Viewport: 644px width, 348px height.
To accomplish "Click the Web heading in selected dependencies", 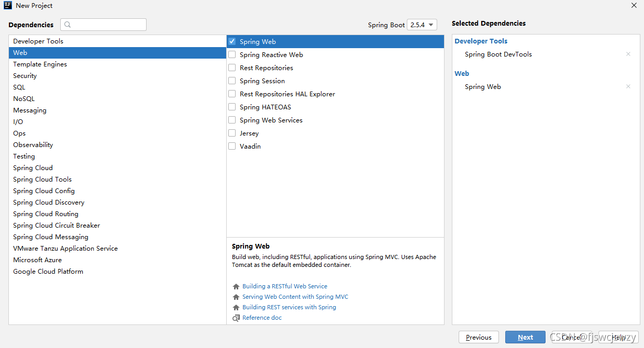I will coord(462,73).
